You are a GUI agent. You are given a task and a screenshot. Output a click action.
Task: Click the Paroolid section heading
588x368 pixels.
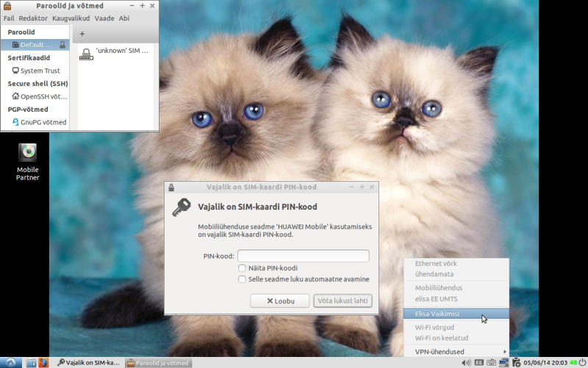point(21,32)
